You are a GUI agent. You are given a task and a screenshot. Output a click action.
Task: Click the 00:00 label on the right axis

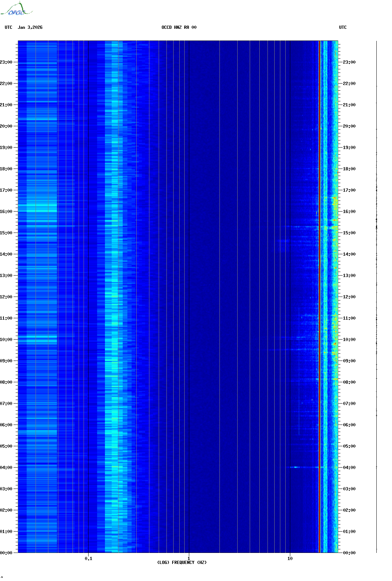point(349,553)
